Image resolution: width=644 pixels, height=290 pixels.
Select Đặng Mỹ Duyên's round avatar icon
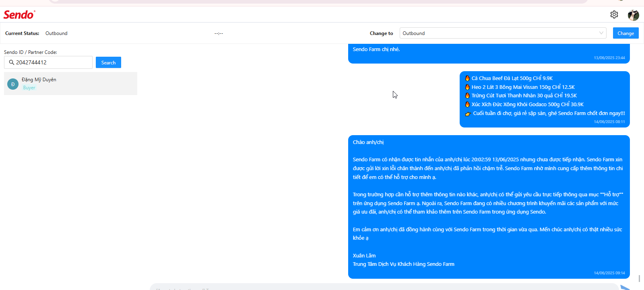click(x=13, y=84)
